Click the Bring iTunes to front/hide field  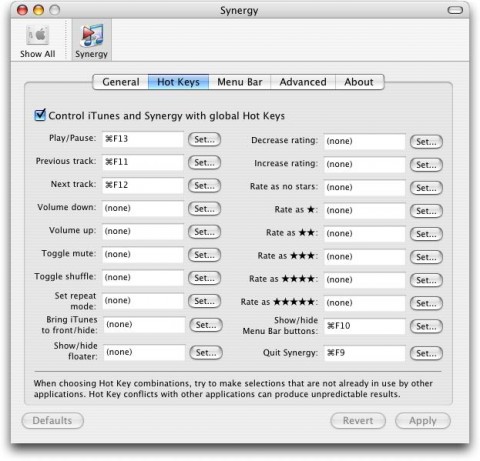click(x=144, y=325)
